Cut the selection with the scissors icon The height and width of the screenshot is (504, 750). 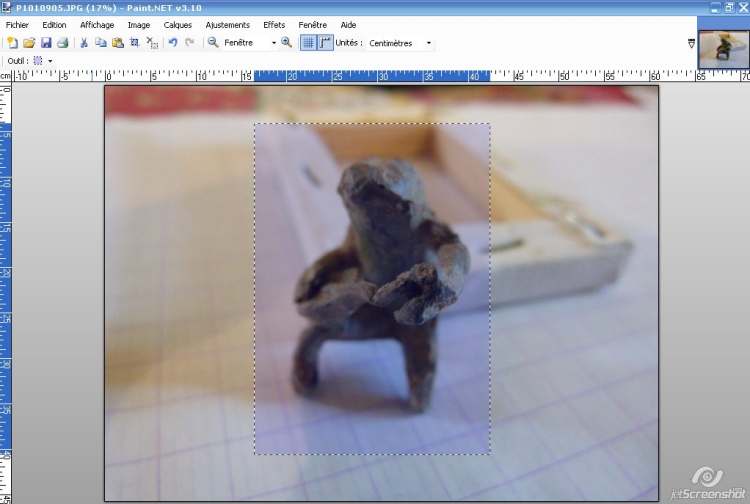pos(84,43)
